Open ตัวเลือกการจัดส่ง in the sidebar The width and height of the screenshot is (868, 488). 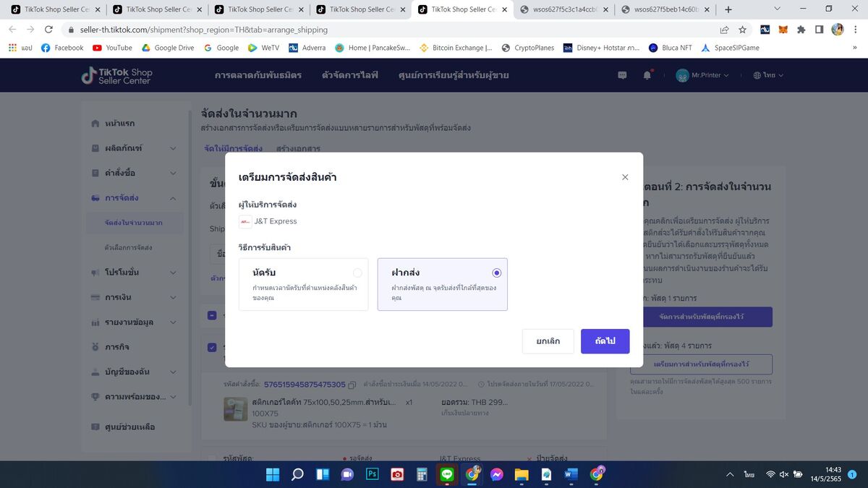click(129, 247)
